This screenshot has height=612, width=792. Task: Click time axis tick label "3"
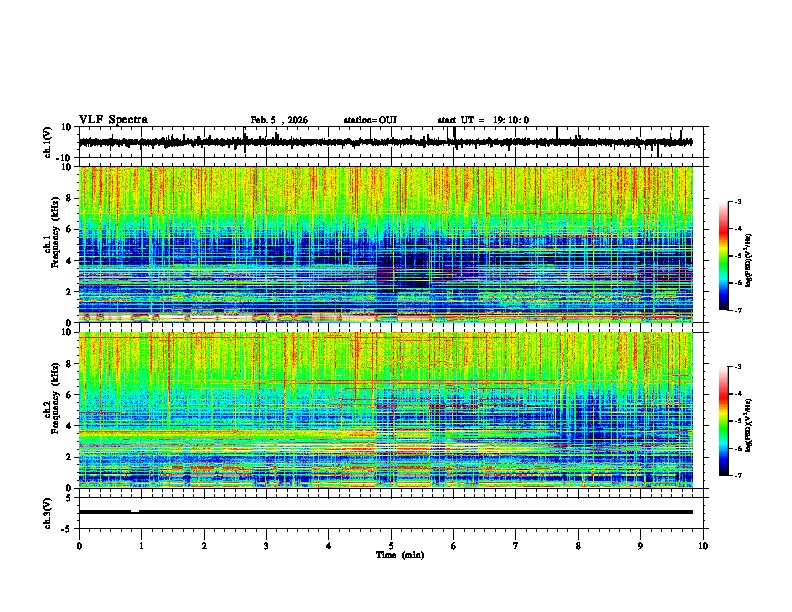coord(266,546)
